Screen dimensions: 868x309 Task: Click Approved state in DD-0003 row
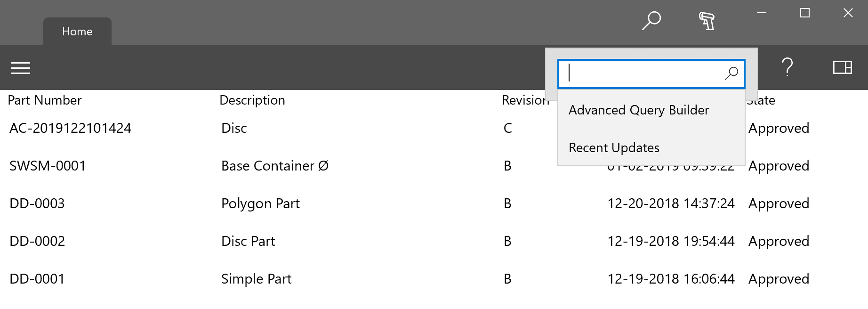[779, 204]
